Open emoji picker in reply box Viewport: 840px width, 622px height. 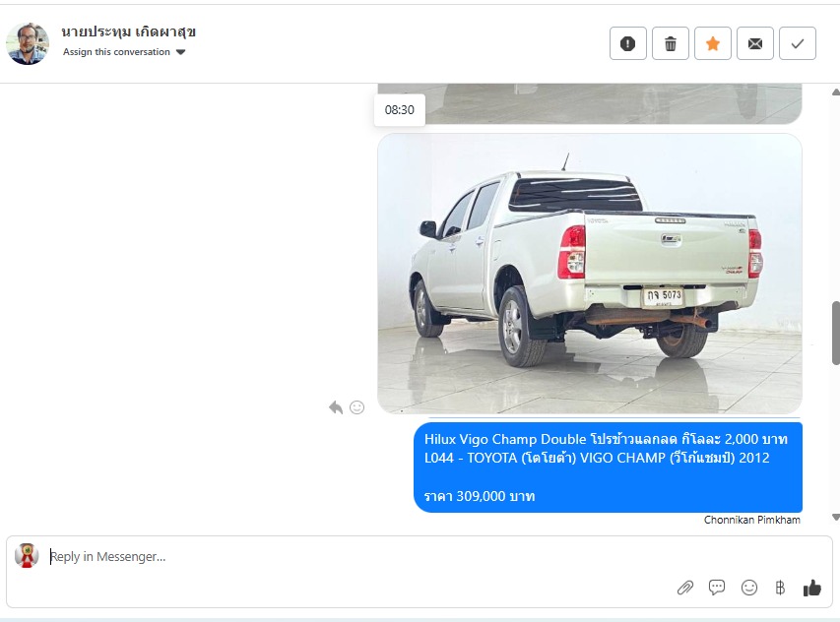[x=749, y=588]
